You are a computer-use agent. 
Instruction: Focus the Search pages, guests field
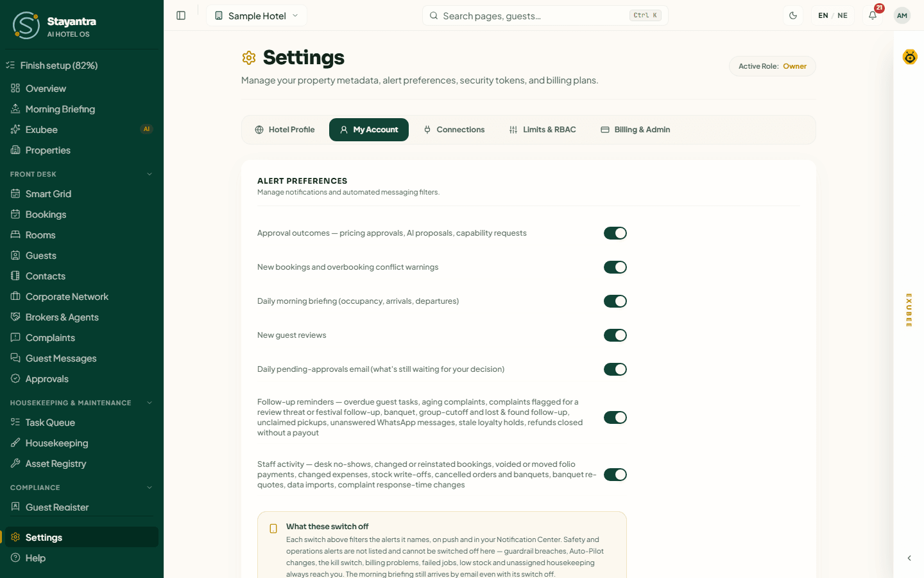pyautogui.click(x=545, y=15)
